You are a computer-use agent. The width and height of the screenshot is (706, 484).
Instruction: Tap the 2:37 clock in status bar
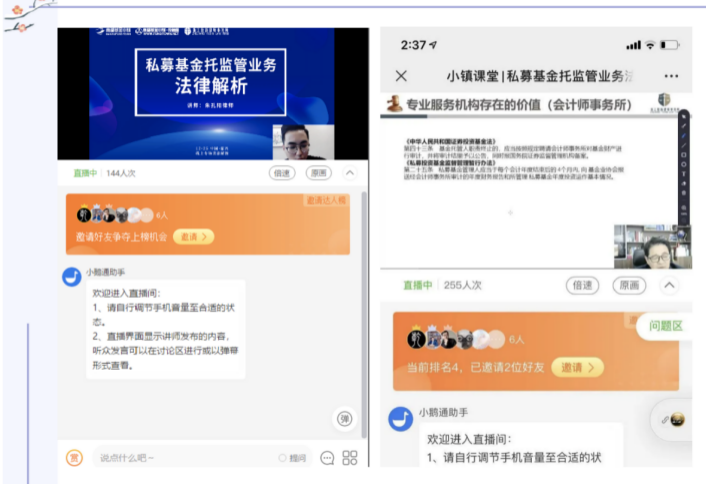[413, 45]
